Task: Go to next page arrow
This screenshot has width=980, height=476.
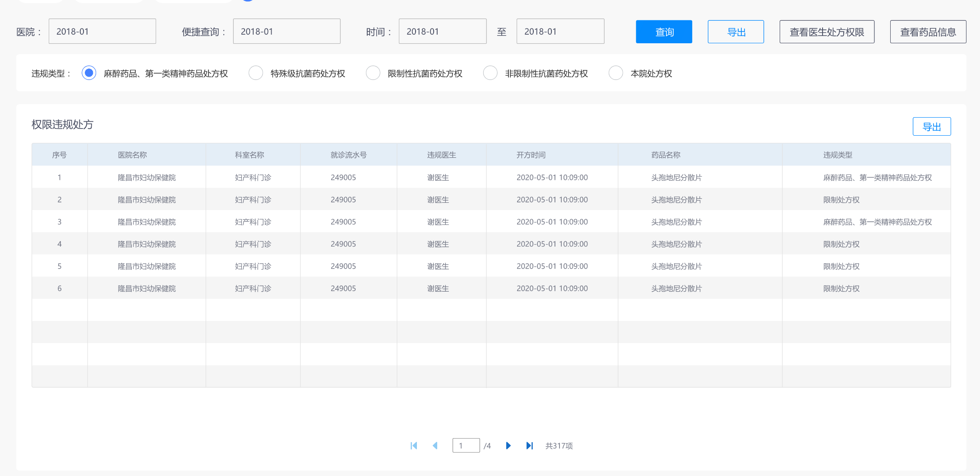Action: (x=508, y=446)
